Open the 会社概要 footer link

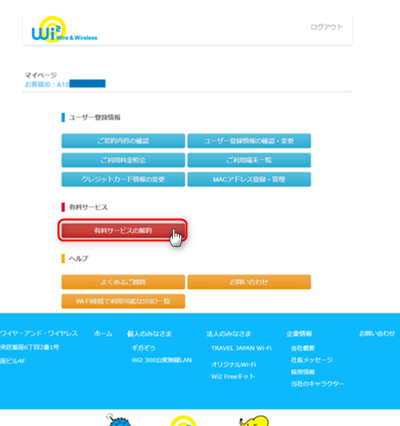point(303,348)
